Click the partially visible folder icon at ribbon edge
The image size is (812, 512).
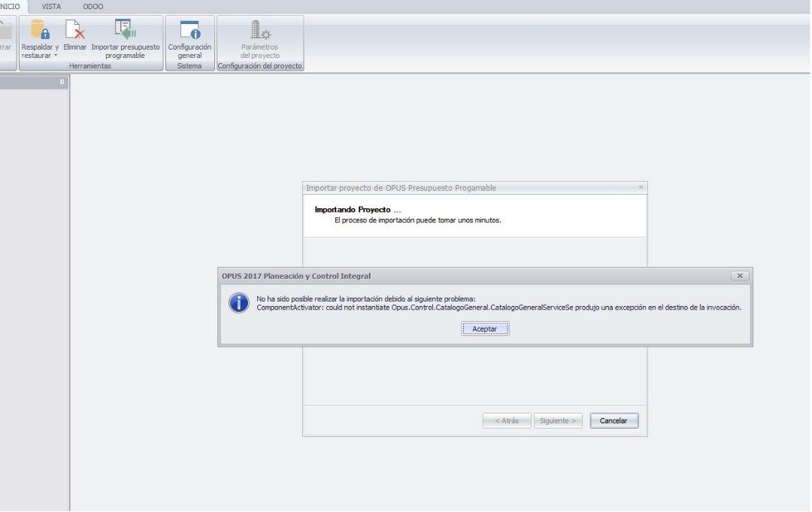coord(5,31)
